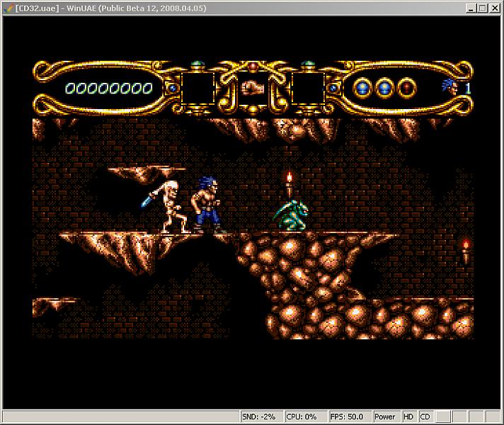Click the blue-haired barbarian character
Image resolution: width=504 pixels, height=425 pixels.
pyautogui.click(x=207, y=204)
